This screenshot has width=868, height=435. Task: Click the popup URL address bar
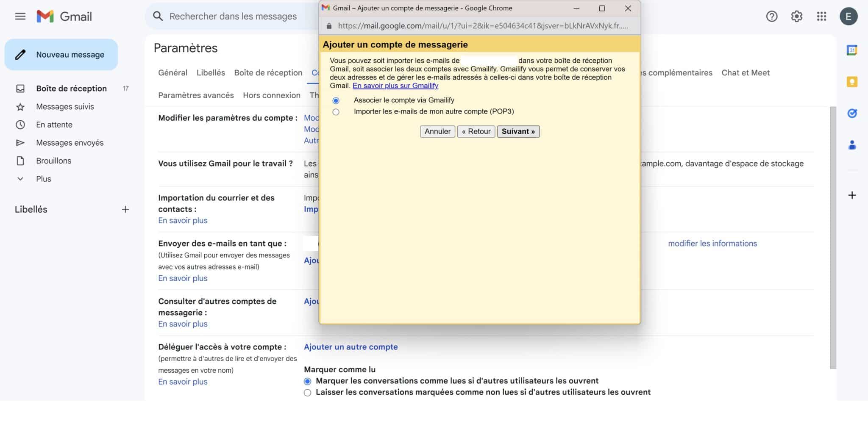pos(483,26)
